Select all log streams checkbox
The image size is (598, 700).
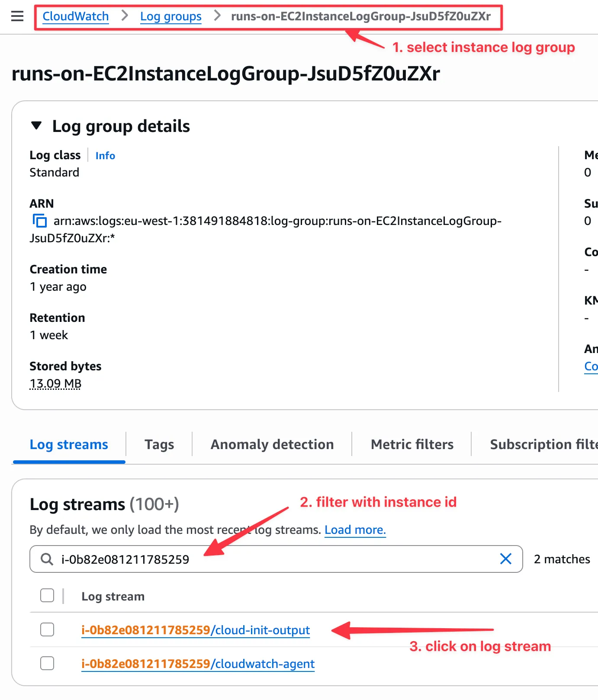point(47,595)
